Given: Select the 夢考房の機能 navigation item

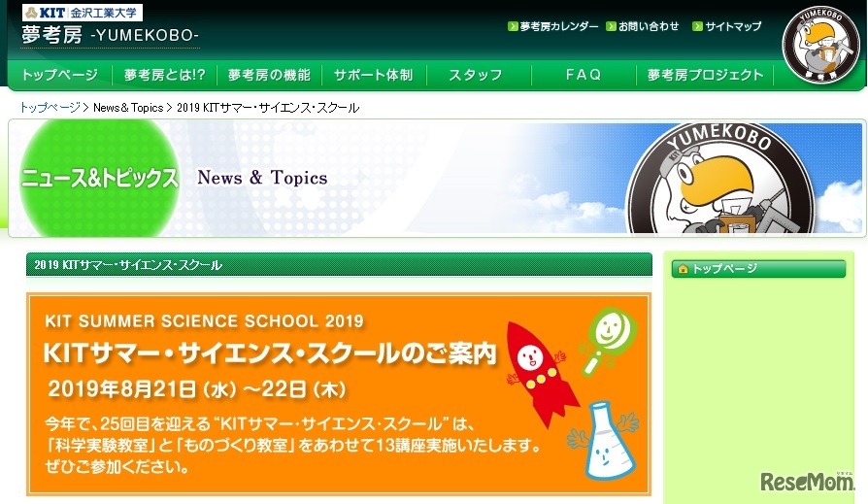Looking at the screenshot, I should pyautogui.click(x=269, y=75).
